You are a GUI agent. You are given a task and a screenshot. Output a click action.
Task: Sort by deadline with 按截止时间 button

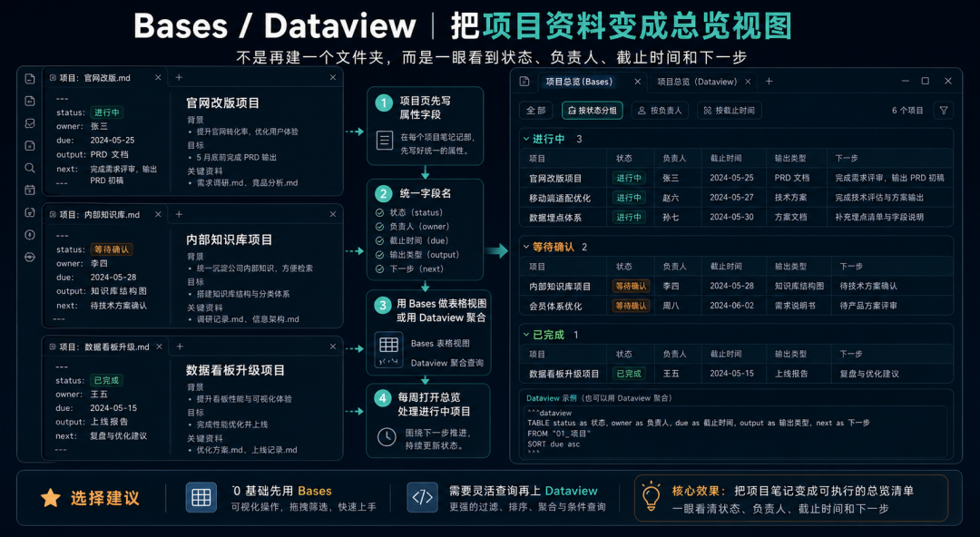pos(729,111)
